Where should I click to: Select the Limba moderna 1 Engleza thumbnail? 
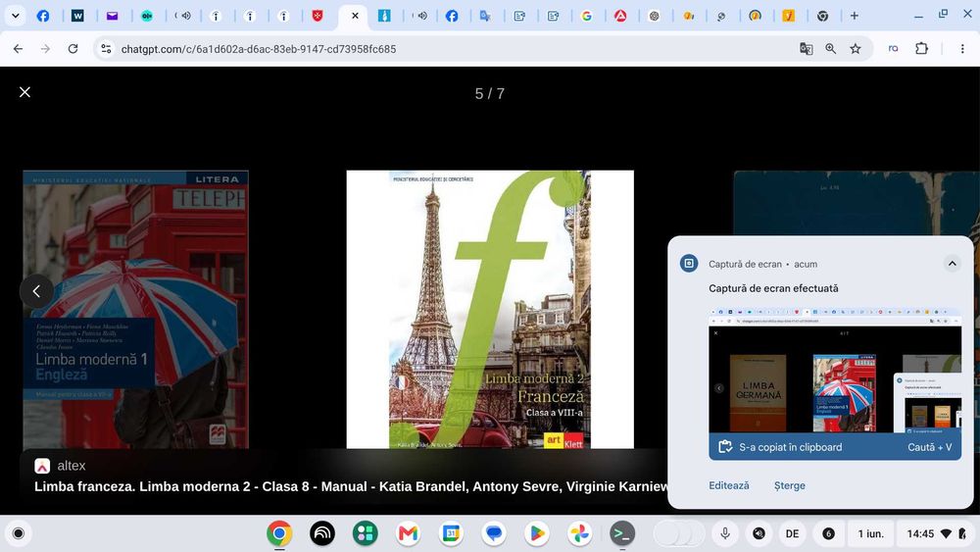[135, 310]
